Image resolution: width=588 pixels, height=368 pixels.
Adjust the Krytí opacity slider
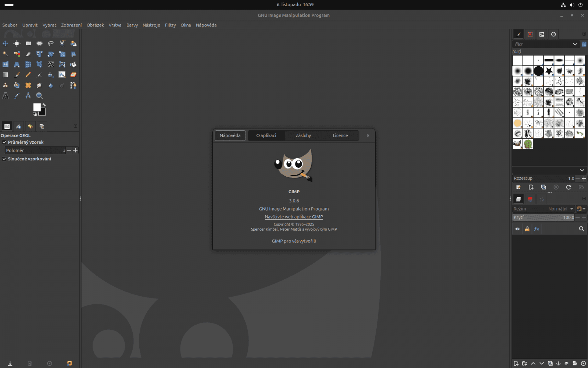(544, 217)
